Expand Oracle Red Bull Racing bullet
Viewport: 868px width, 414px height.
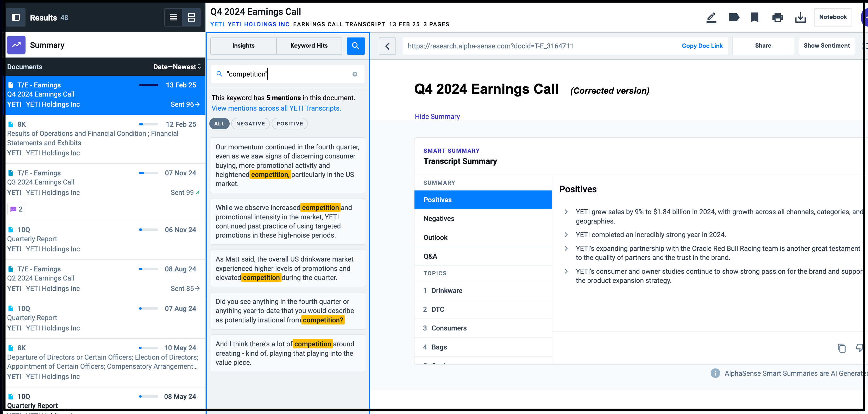[x=566, y=249]
